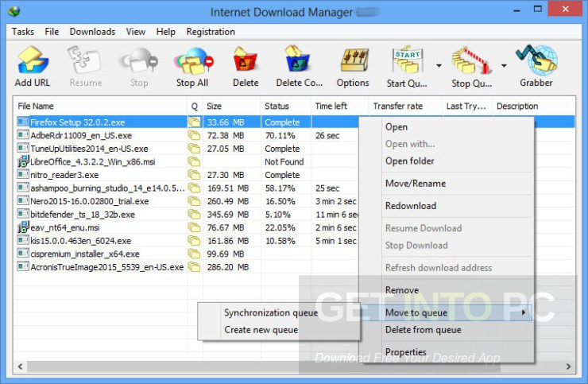588x384 pixels.
Task: Open the Options toolbar icon
Action: pos(354,60)
